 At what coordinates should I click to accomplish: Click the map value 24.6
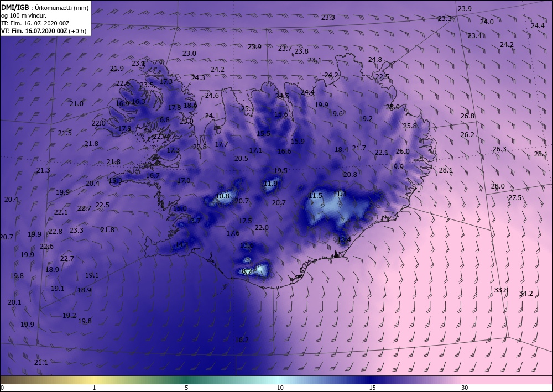pyautogui.click(x=212, y=95)
